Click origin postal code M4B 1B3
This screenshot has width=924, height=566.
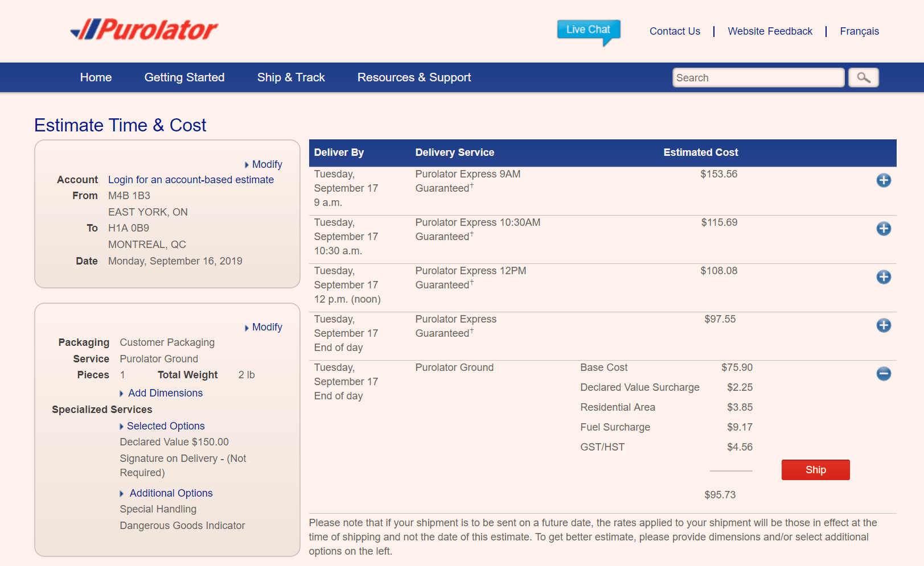click(x=129, y=196)
